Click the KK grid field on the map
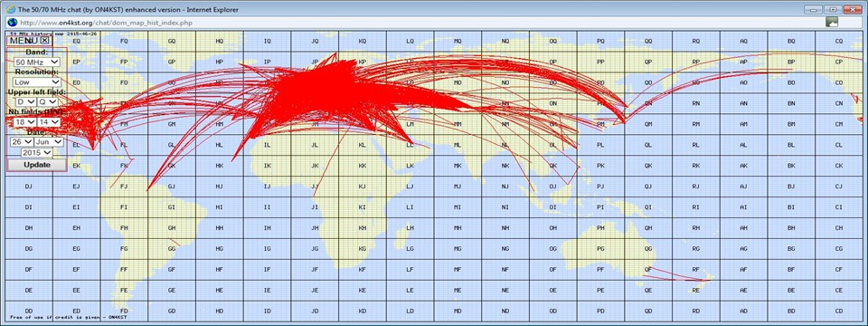 tap(362, 166)
